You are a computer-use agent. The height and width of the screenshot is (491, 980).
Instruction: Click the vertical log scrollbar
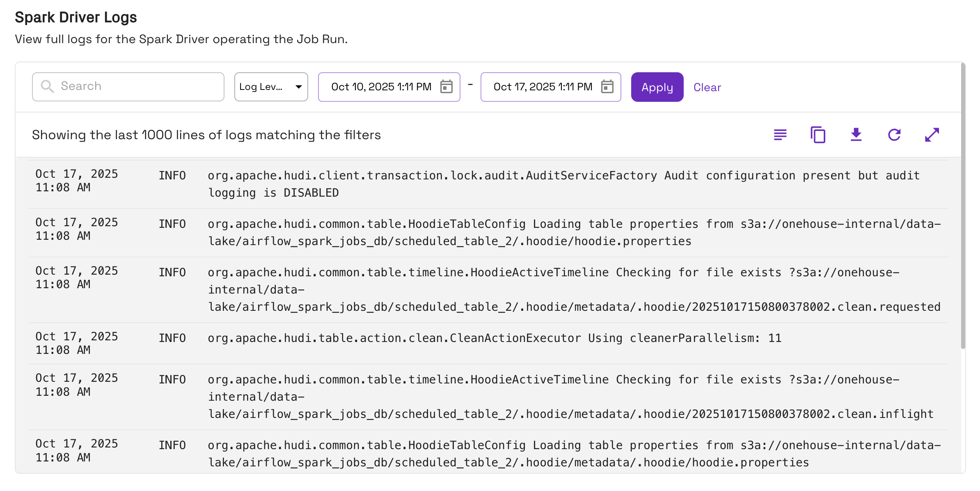[963, 205]
